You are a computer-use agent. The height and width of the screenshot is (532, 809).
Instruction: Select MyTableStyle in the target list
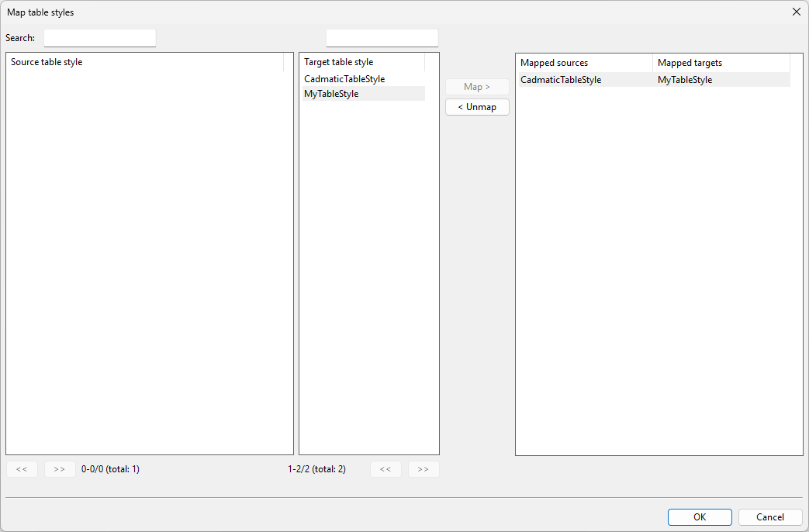pos(331,94)
